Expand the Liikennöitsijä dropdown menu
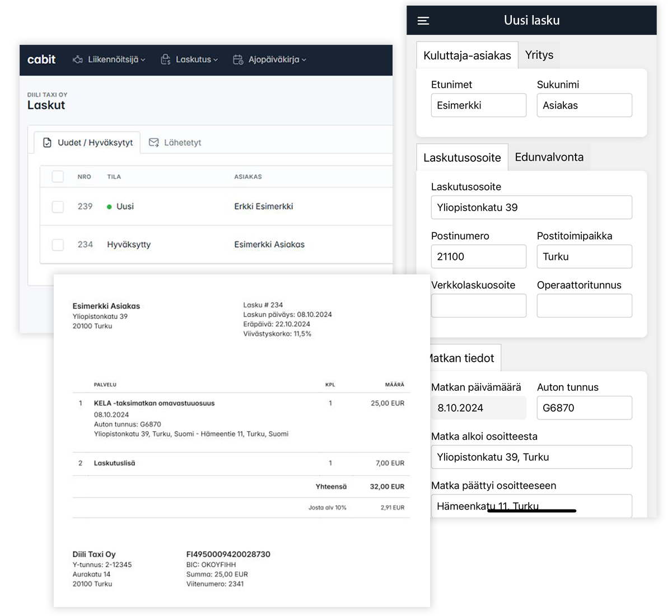 pos(143,60)
